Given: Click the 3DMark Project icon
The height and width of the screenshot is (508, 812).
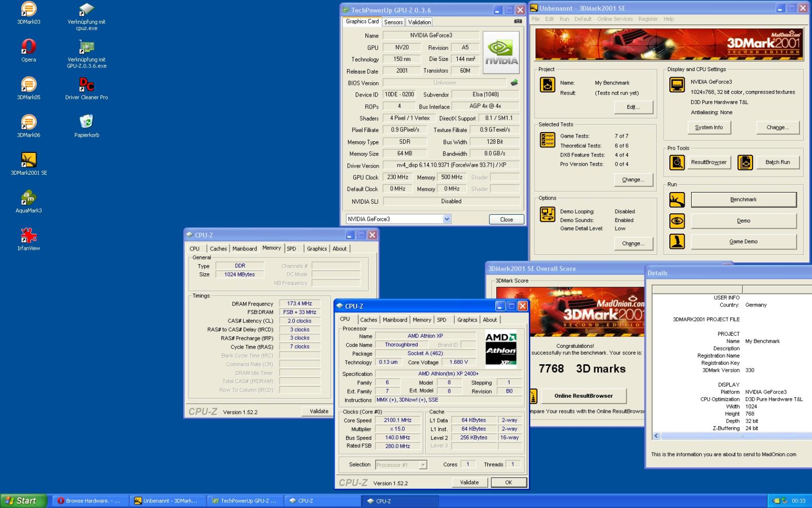Looking at the screenshot, I should 547,85.
